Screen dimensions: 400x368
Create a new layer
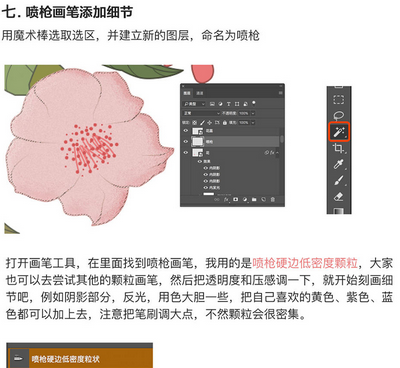coord(263,199)
